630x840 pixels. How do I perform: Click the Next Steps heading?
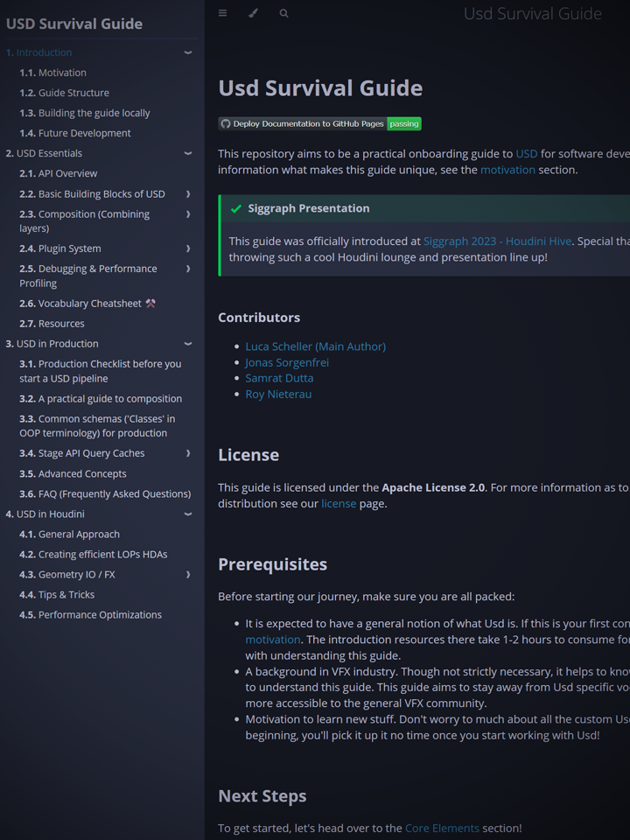[x=262, y=796]
